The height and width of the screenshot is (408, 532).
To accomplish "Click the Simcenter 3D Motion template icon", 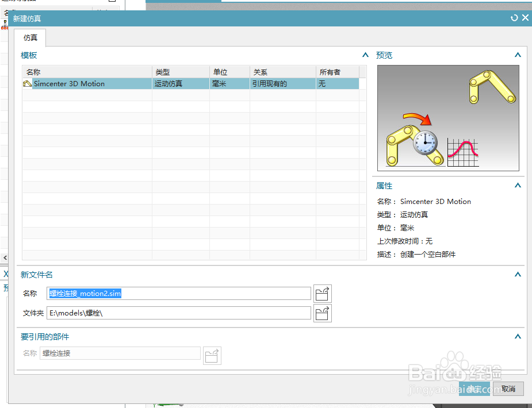I will (27, 84).
